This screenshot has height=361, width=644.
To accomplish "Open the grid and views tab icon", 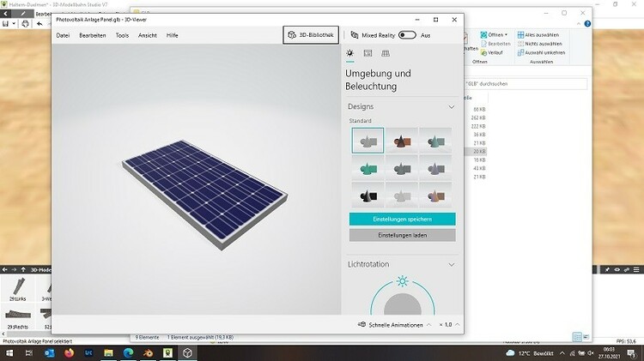I will coord(386,53).
